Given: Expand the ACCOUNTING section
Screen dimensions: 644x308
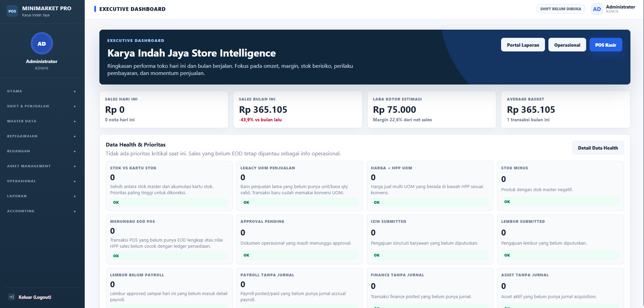Looking at the screenshot, I should click(42, 211).
